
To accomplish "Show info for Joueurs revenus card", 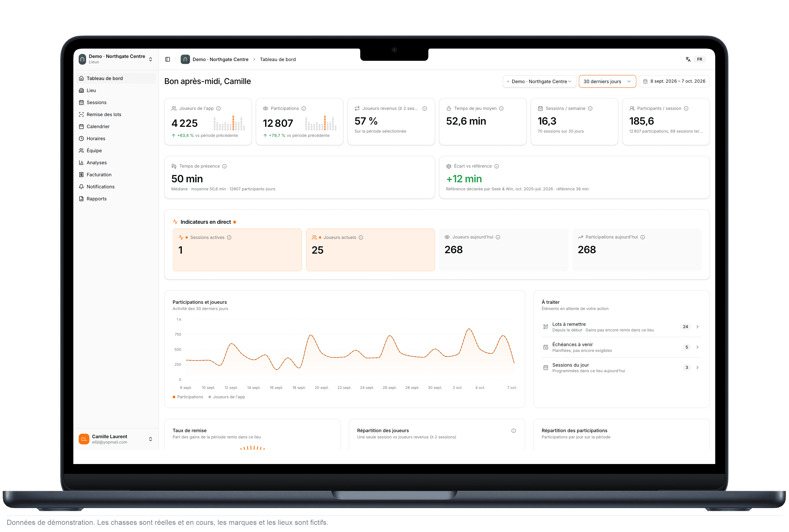I will point(424,109).
